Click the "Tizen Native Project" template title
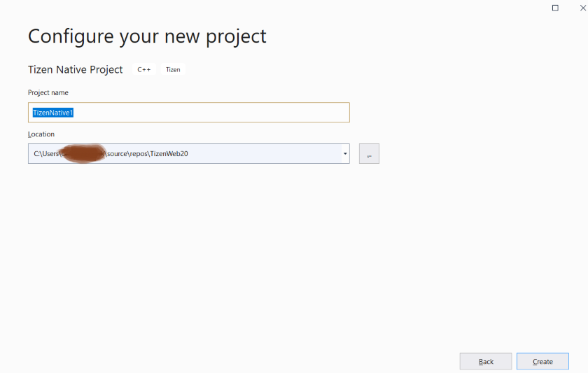The height and width of the screenshot is (373, 588). 76,69
